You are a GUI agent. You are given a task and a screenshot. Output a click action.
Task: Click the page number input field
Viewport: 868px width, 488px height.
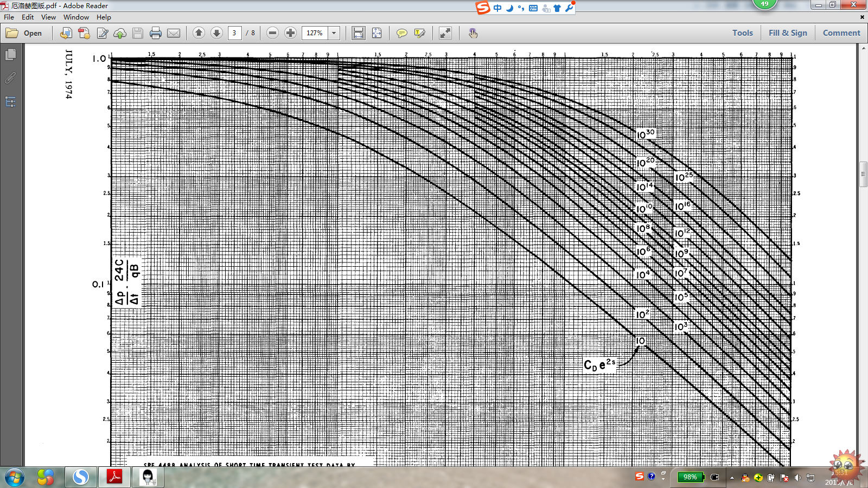pyautogui.click(x=234, y=33)
